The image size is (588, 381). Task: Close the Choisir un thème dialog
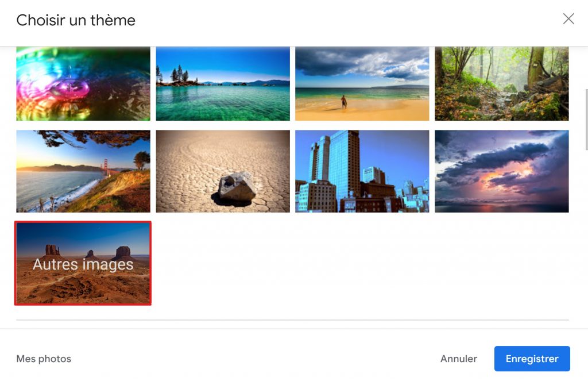pos(568,19)
